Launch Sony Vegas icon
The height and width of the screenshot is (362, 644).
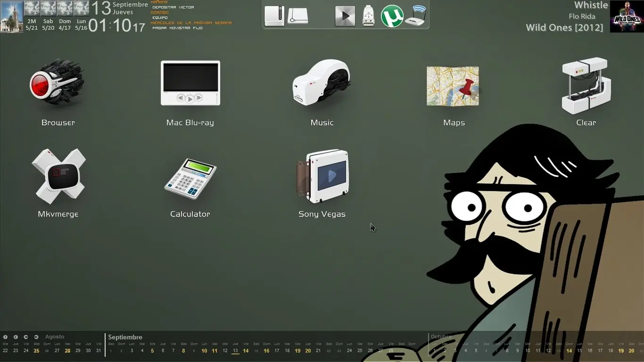click(x=322, y=176)
